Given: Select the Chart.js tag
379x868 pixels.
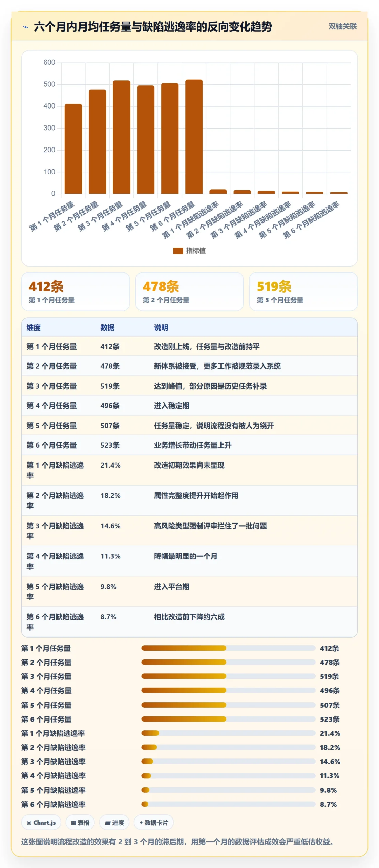Looking at the screenshot, I should 41,823.
